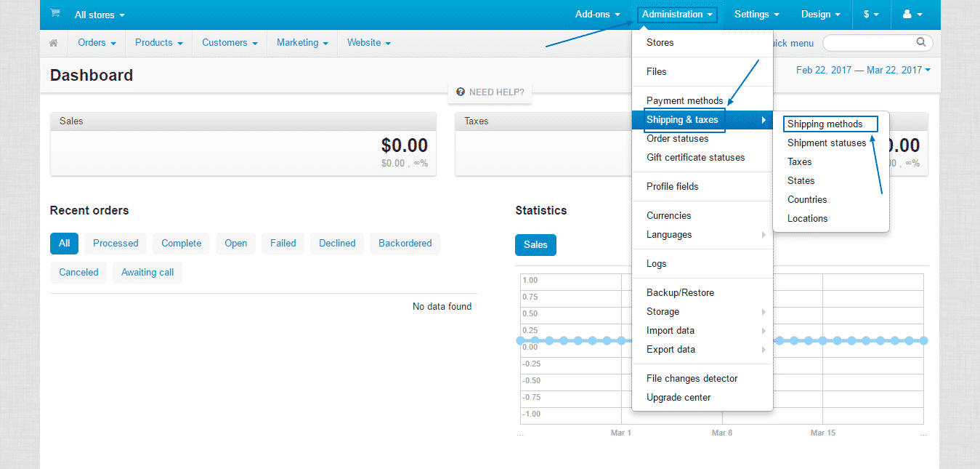Filter recent orders by Declined
Viewport: 980px width, 469px height.
click(336, 243)
